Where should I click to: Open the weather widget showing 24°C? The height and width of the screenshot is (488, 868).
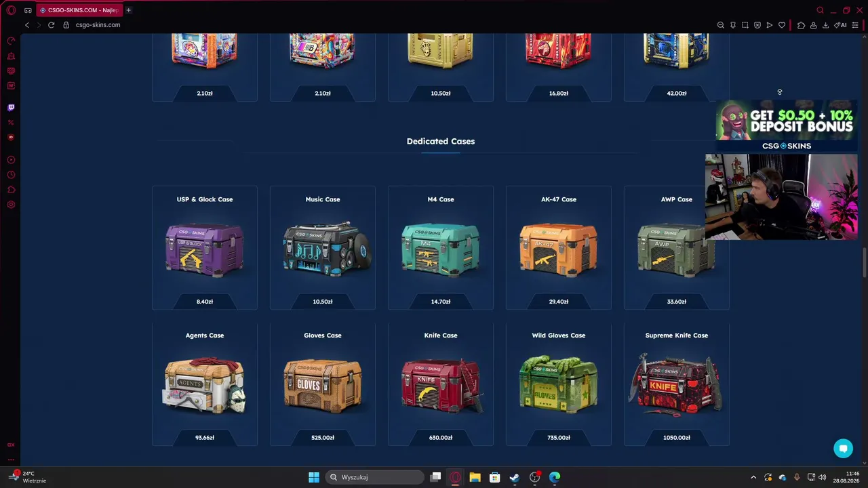tap(28, 477)
